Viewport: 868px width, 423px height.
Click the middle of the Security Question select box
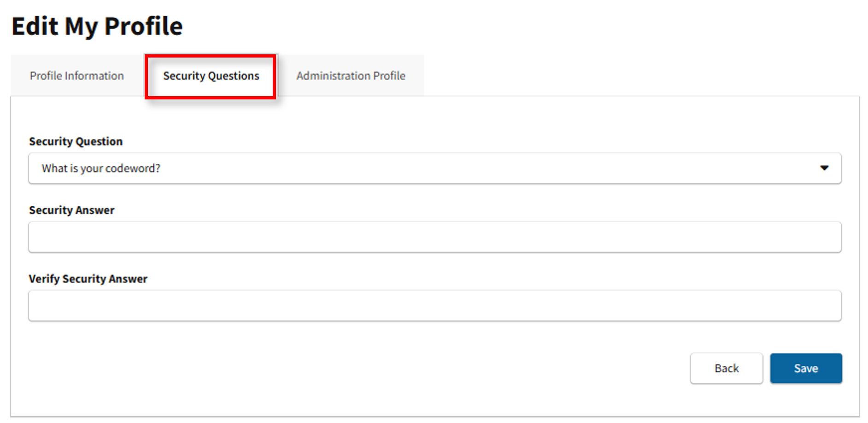[434, 168]
